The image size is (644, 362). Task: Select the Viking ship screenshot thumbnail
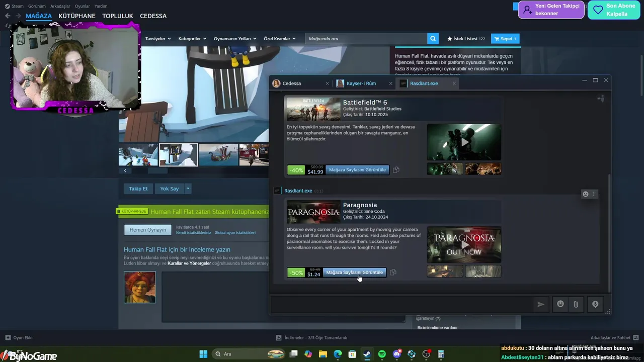click(219, 154)
